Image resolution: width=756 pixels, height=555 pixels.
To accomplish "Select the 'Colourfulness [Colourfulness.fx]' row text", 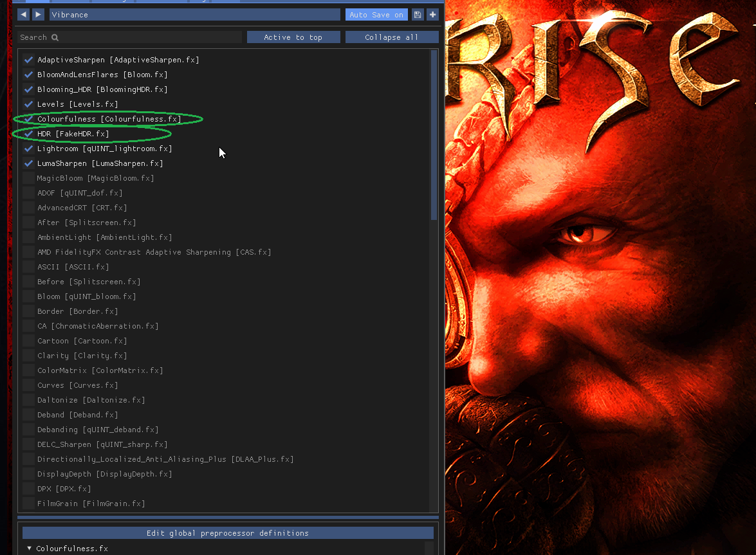I will 109,119.
